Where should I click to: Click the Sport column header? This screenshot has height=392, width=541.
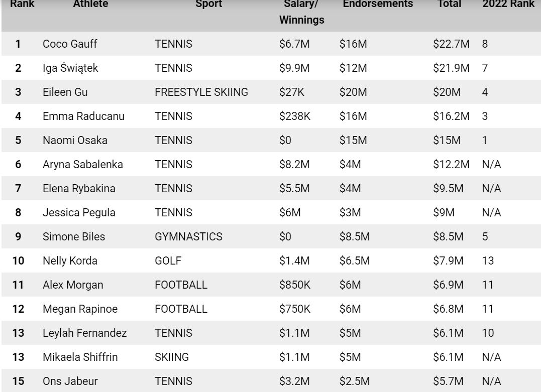(x=208, y=4)
